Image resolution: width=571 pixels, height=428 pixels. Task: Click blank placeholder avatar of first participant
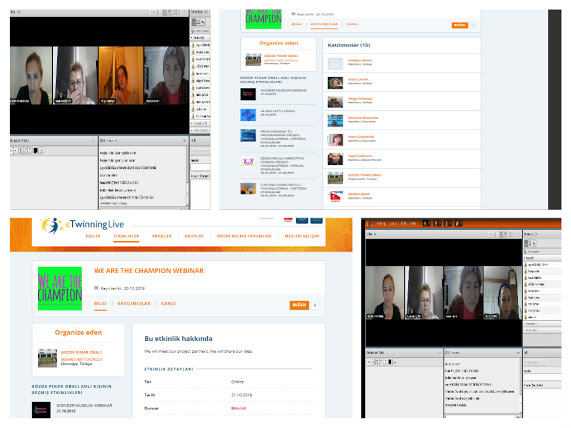click(x=335, y=64)
